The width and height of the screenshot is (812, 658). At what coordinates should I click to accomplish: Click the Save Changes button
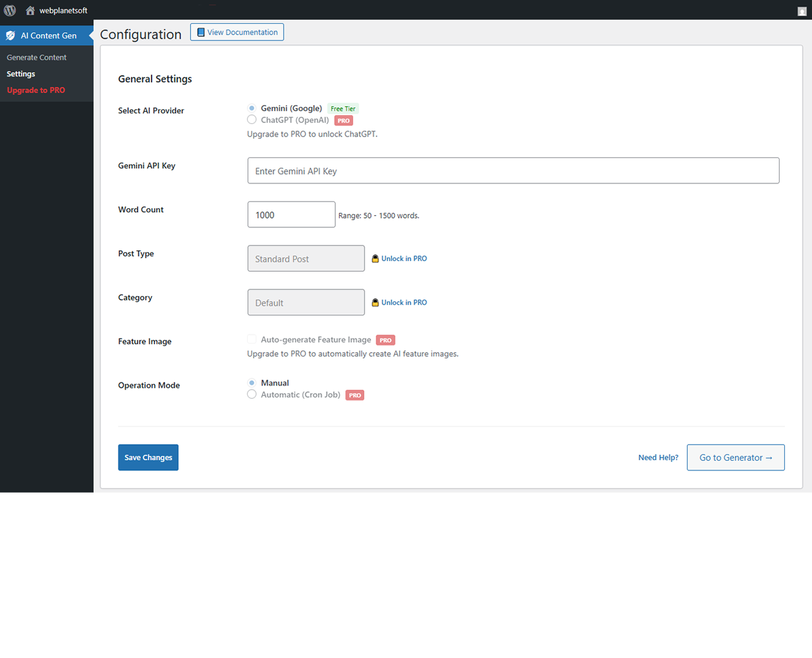click(x=148, y=457)
